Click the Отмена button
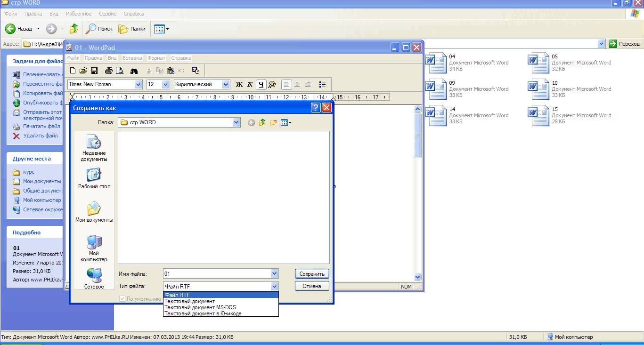 312,286
